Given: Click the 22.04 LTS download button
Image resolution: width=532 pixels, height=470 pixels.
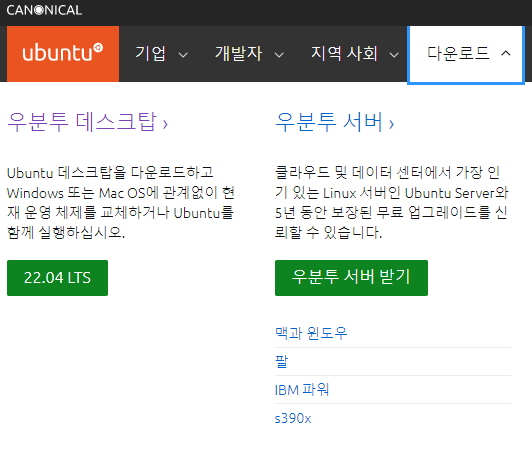Looking at the screenshot, I should tap(57, 278).
